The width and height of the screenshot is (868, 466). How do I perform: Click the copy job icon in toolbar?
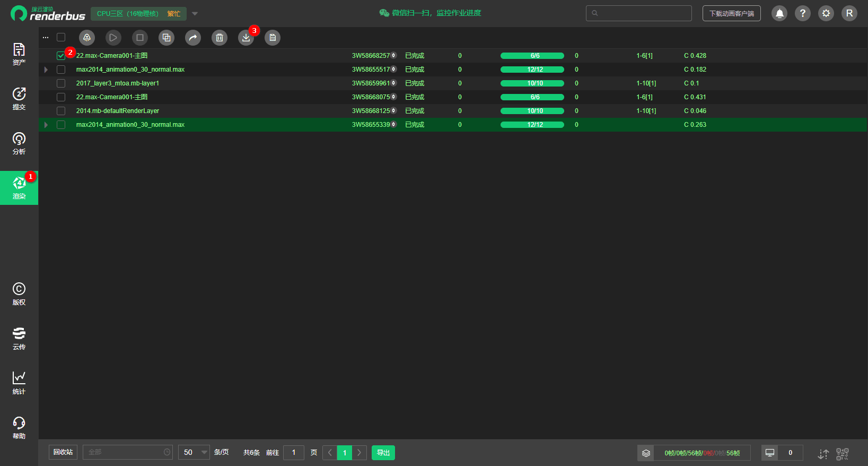pyautogui.click(x=166, y=38)
